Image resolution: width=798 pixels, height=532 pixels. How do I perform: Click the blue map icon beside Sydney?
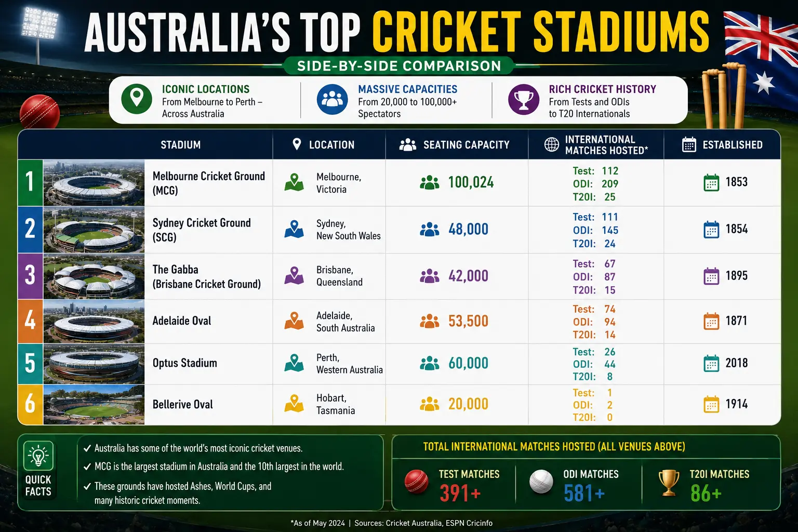coord(294,229)
